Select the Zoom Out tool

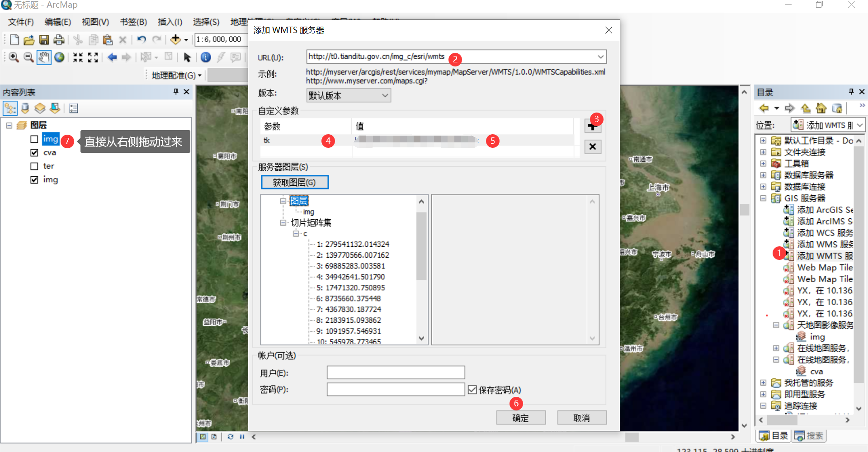pyautogui.click(x=28, y=57)
